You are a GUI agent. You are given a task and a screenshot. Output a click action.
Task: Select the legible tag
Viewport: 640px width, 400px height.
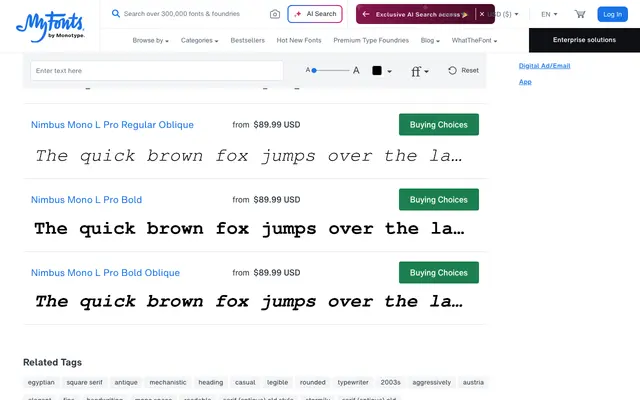click(278, 382)
